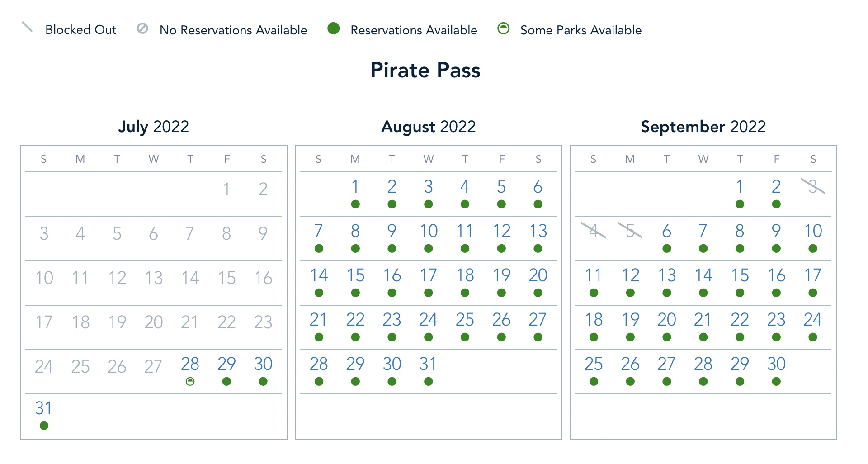
Task: Select August 20 on the calendar
Action: (x=538, y=275)
